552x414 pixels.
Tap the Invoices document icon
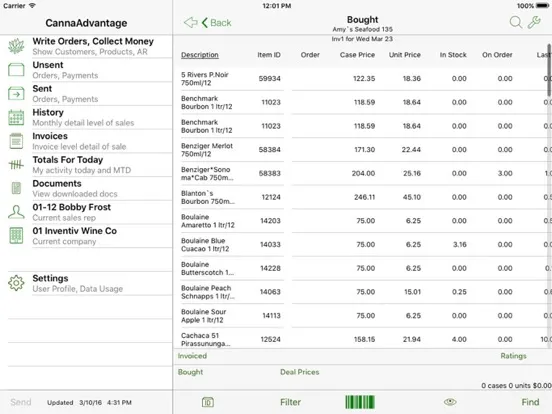16,141
